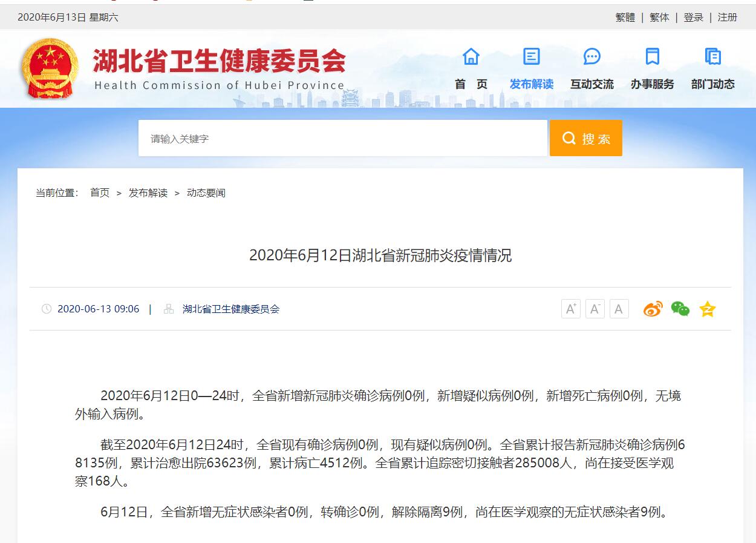
Task: Reset font size with plain A button
Action: point(619,309)
